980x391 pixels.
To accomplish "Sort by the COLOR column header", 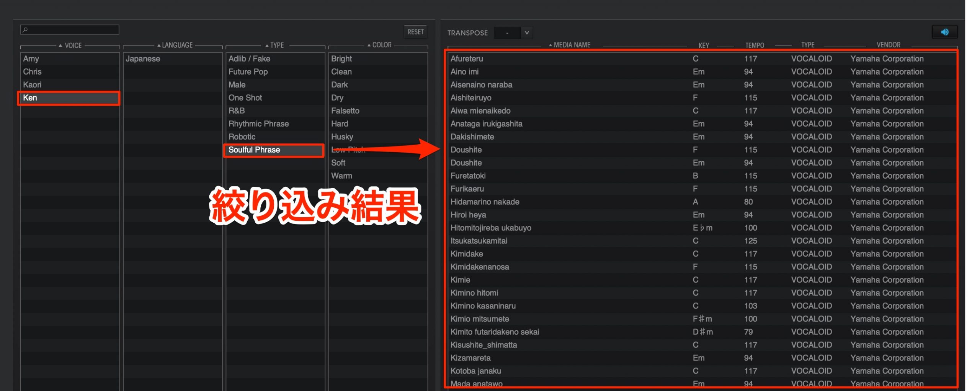I will [379, 45].
